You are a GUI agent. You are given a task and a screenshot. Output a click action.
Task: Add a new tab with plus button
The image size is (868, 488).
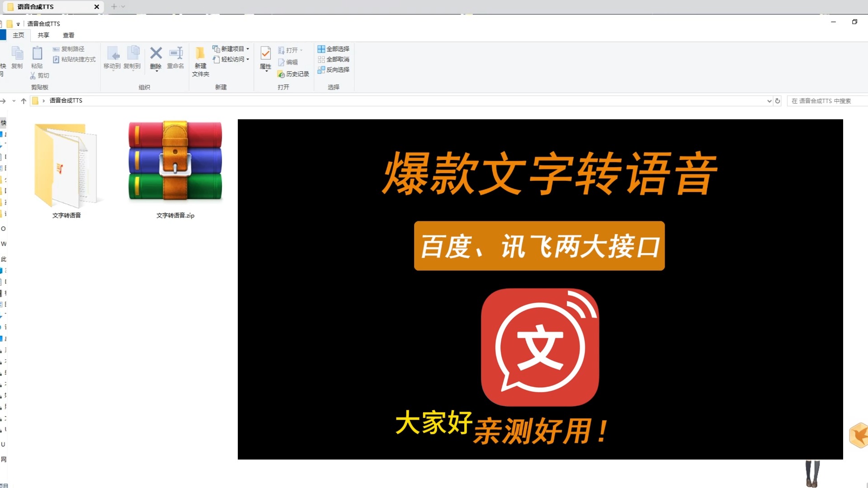click(114, 6)
